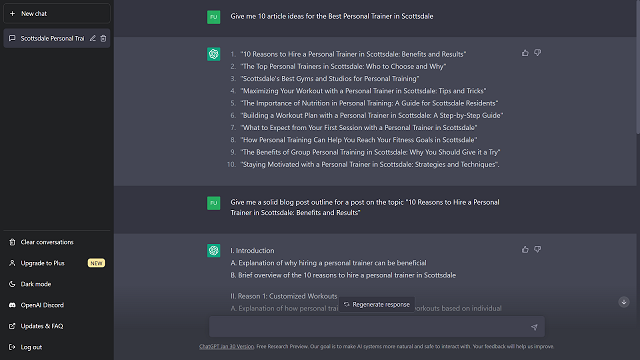Click the NEW badge next to Upgrade
The width and height of the screenshot is (640, 360).
pyautogui.click(x=96, y=263)
